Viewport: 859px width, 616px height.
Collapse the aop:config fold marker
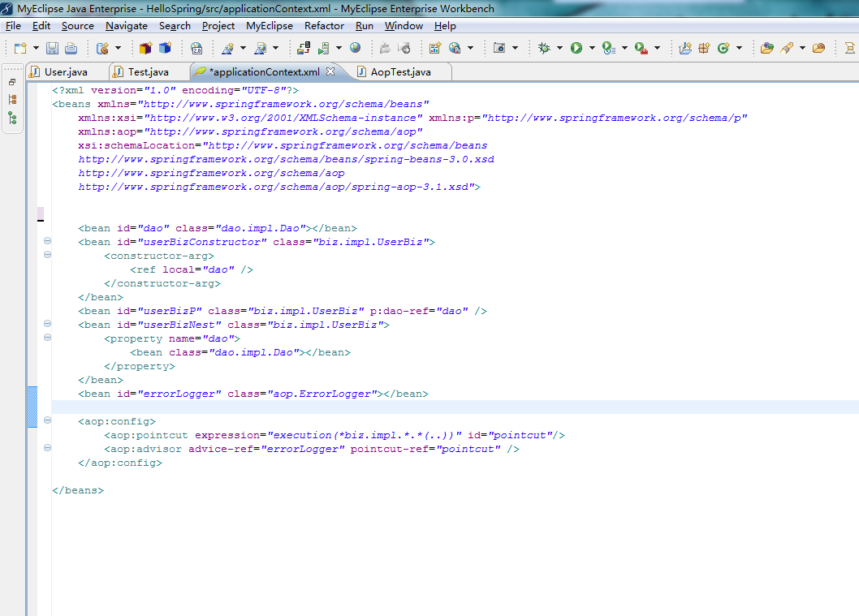click(48, 420)
